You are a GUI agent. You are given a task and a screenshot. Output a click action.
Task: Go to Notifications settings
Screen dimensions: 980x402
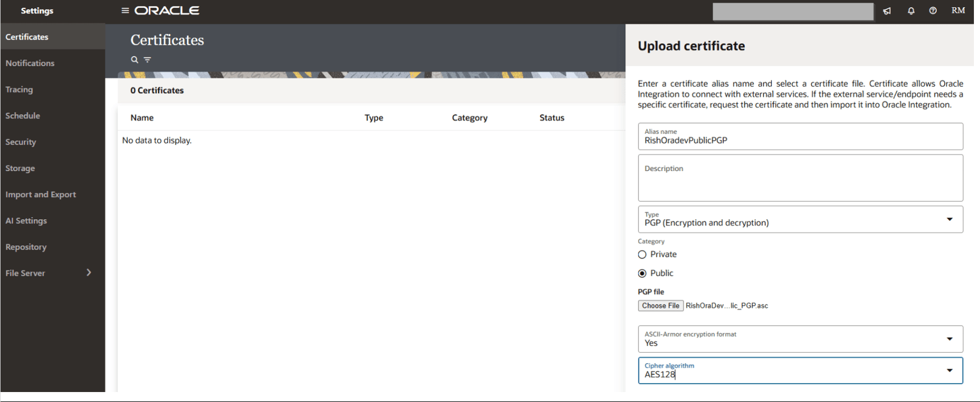[x=30, y=63]
